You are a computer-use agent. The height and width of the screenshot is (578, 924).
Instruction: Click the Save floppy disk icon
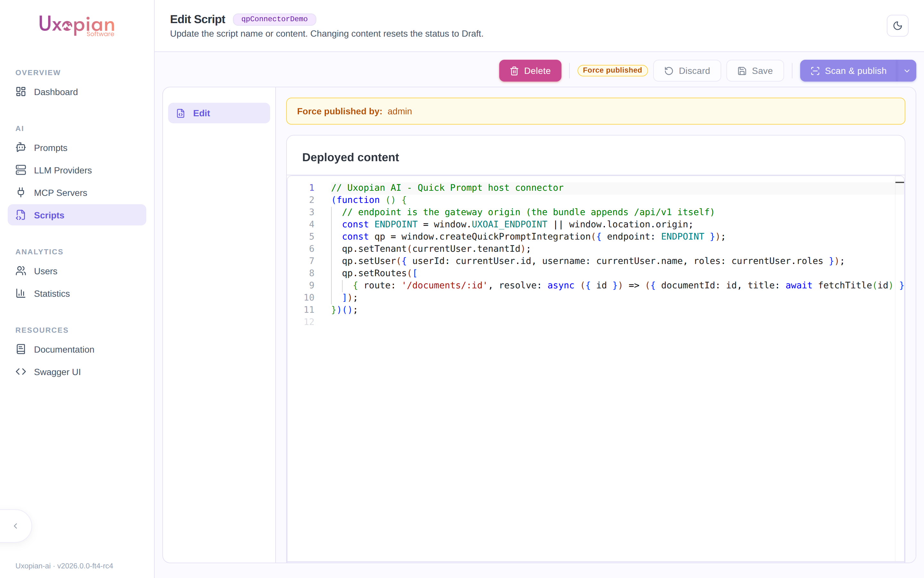[x=742, y=71]
